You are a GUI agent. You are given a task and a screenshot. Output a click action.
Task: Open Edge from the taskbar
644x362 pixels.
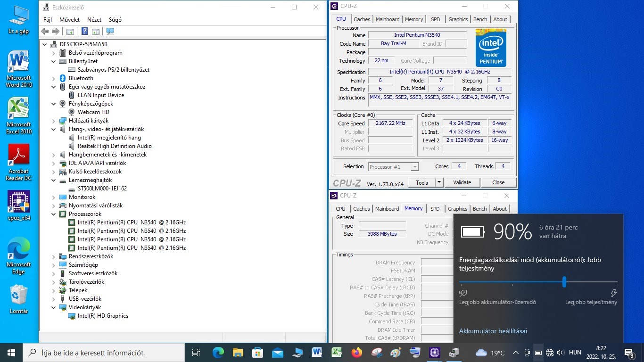(218, 353)
